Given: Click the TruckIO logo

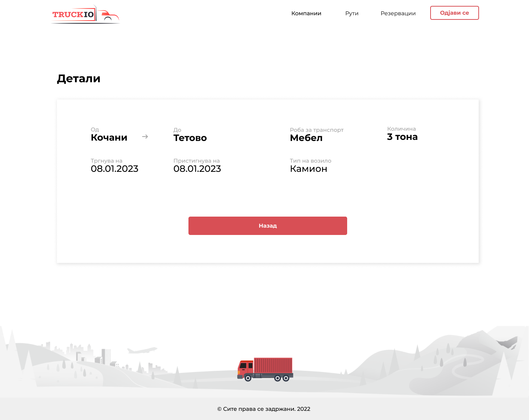Looking at the screenshot, I should 86,15.
